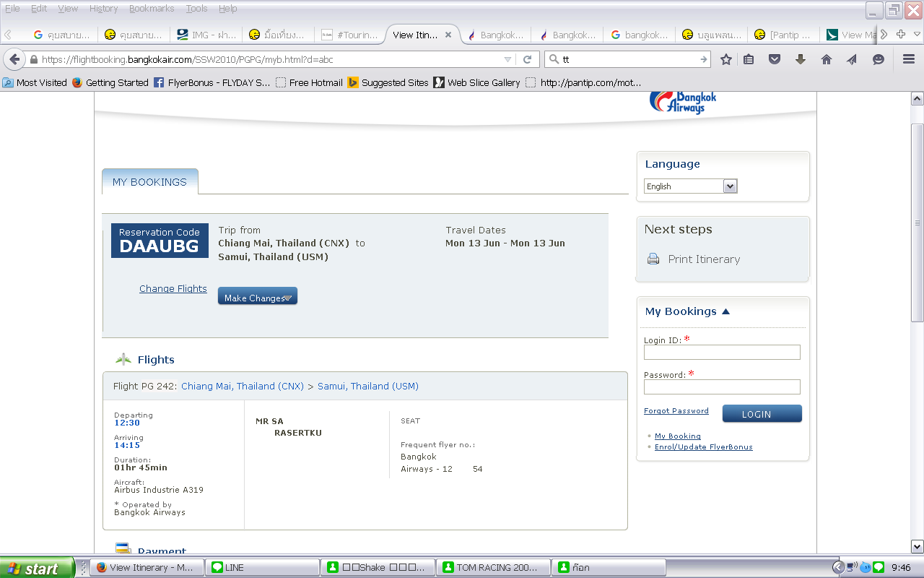
Task: Collapse the My Bookings panel triangle
Action: [725, 311]
